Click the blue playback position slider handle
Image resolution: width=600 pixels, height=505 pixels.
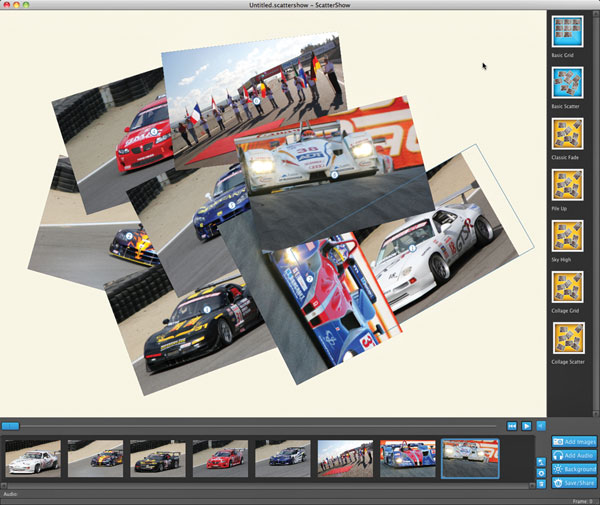[10, 426]
